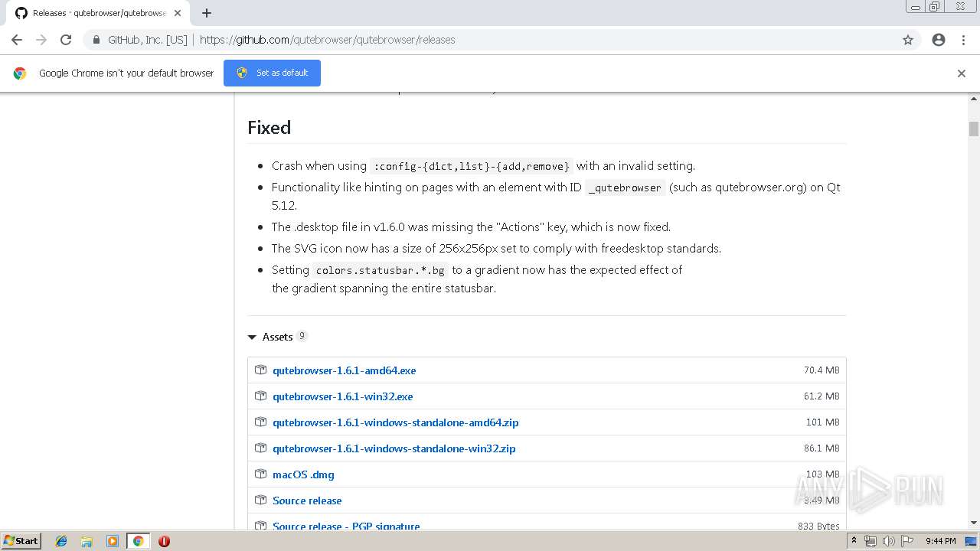Click the Chrome icon in the taskbar
The image size is (980, 551).
(x=138, y=541)
